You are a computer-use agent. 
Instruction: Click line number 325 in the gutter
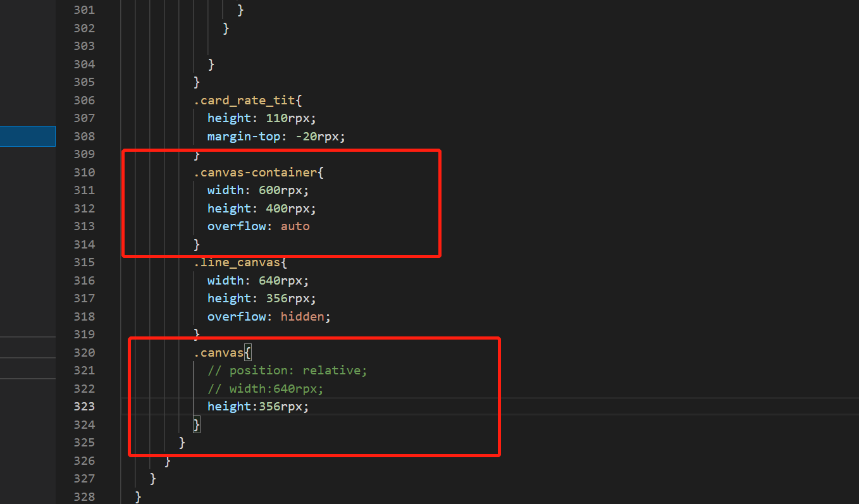coord(84,442)
